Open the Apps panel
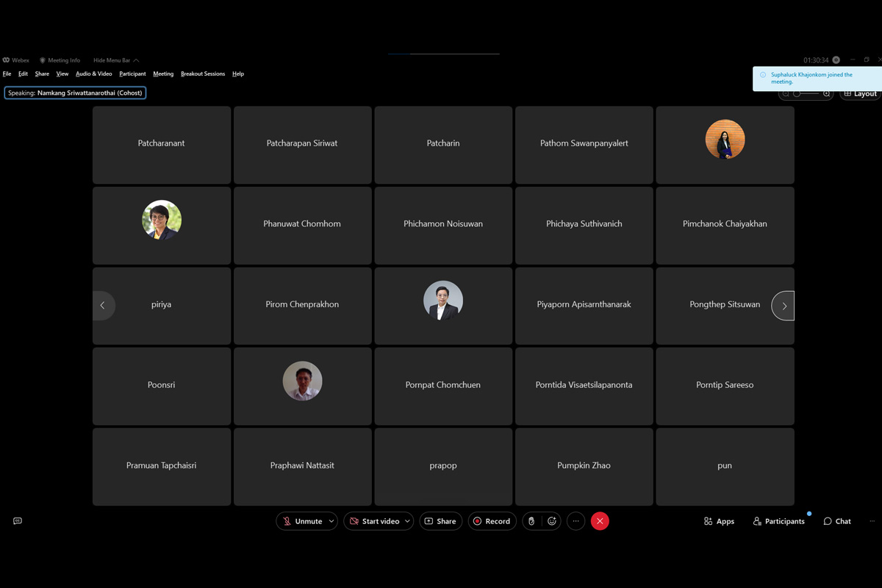Screen dimensions: 882x588 (719, 521)
